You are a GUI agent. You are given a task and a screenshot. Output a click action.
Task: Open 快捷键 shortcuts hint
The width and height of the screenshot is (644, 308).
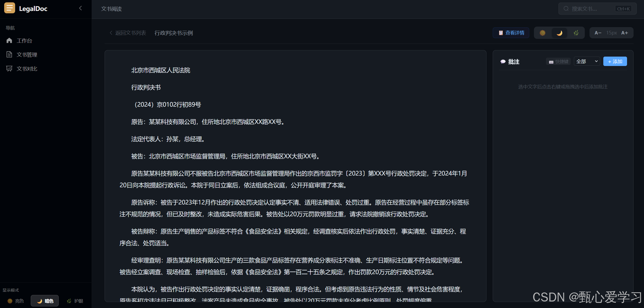[x=558, y=62]
